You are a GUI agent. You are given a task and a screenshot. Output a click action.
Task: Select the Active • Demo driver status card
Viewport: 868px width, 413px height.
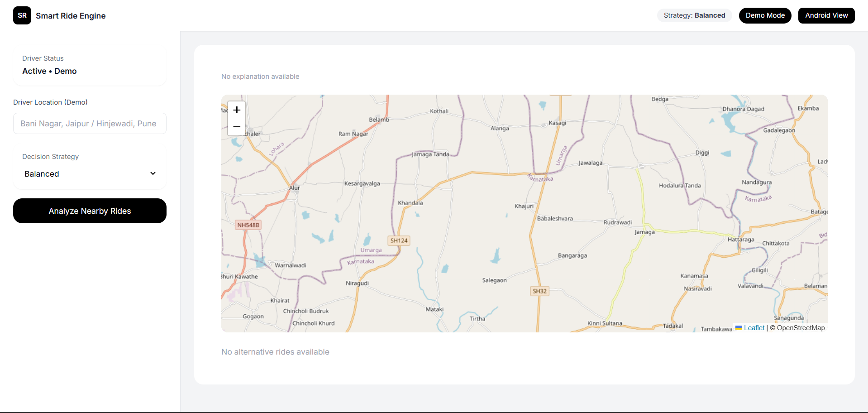[x=90, y=66]
